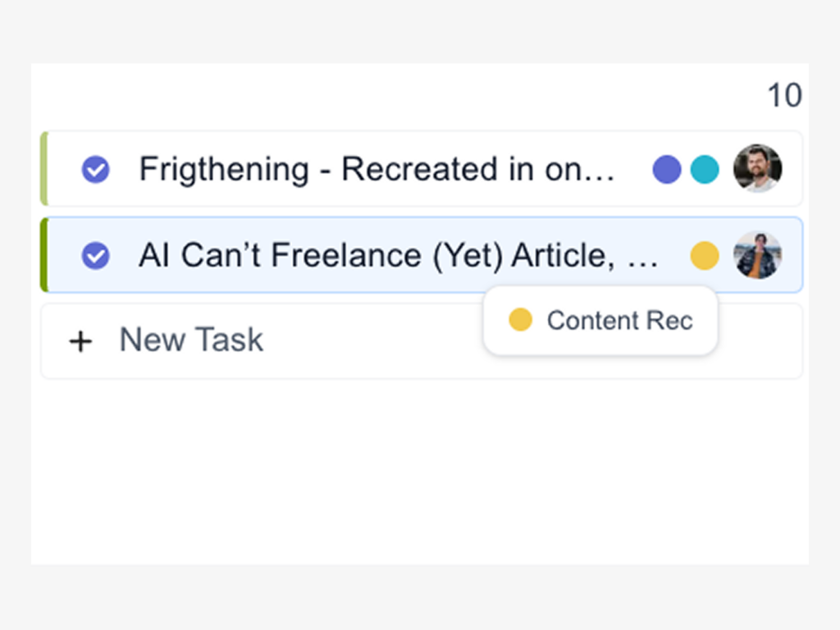840x630 pixels.
Task: Click the plus icon beside New Task
Action: 80,340
